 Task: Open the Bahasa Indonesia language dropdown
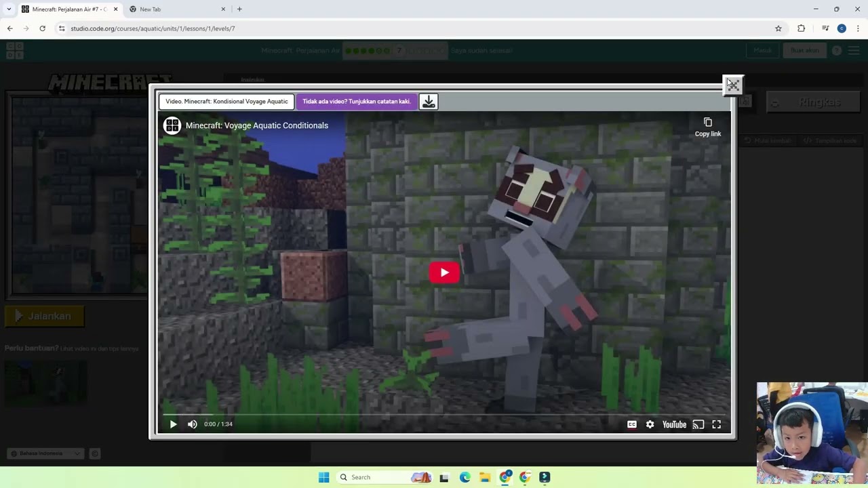click(45, 453)
